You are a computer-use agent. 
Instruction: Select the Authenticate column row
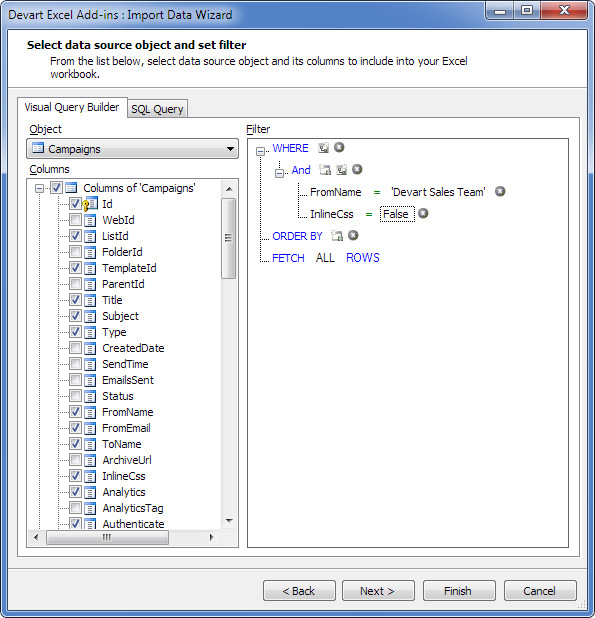coord(133,524)
